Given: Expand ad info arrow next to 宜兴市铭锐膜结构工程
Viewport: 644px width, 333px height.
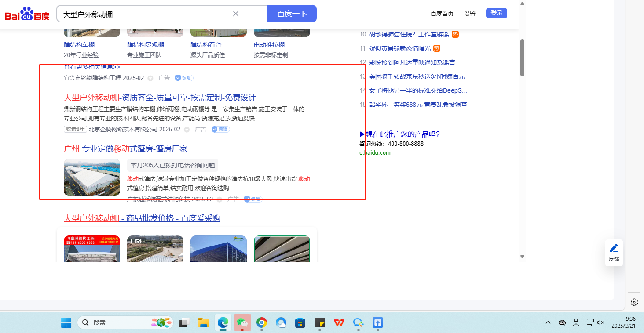Looking at the screenshot, I should coord(150,78).
